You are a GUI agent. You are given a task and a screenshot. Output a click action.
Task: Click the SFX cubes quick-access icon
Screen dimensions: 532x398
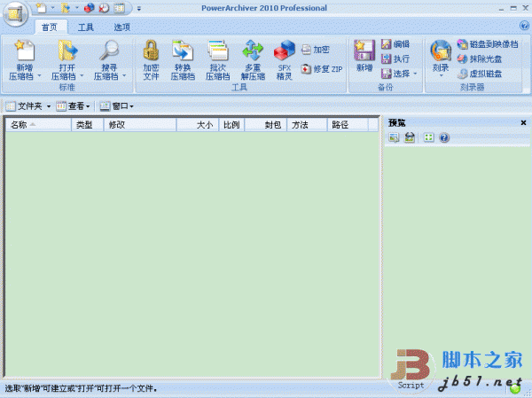pos(89,8)
